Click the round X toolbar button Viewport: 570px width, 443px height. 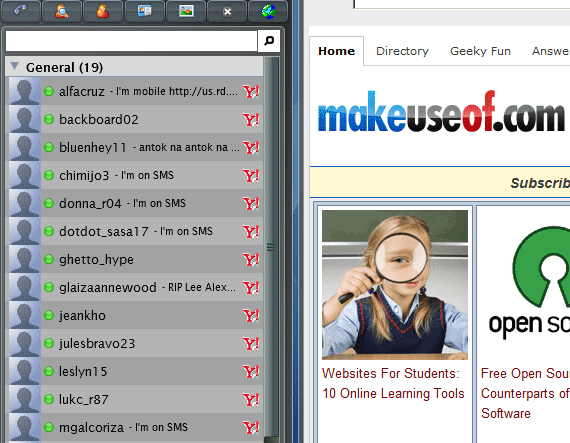[227, 11]
